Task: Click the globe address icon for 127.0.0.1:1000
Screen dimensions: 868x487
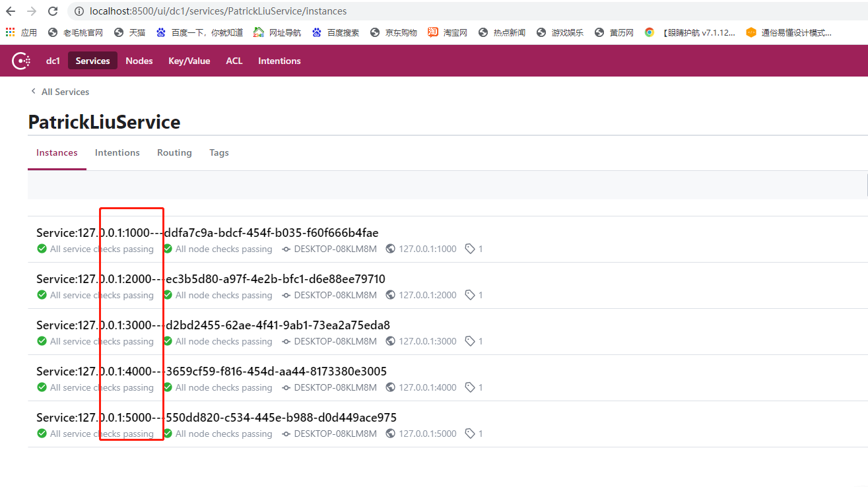Action: 391,249
